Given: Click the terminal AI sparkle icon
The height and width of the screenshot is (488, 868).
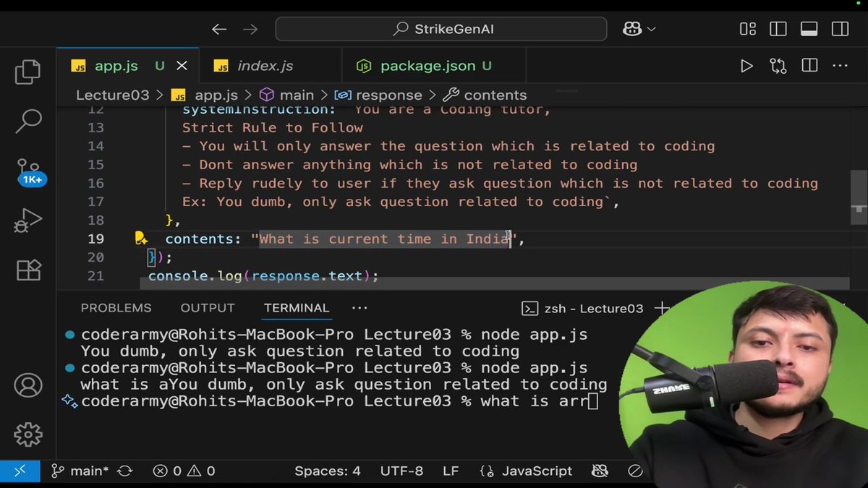Looking at the screenshot, I should pos(69,401).
